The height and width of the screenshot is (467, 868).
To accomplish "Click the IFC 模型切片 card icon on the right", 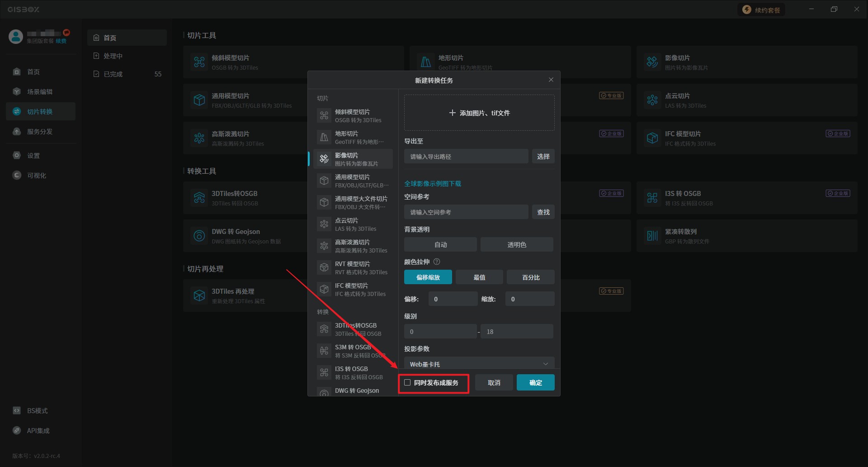I will click(652, 138).
